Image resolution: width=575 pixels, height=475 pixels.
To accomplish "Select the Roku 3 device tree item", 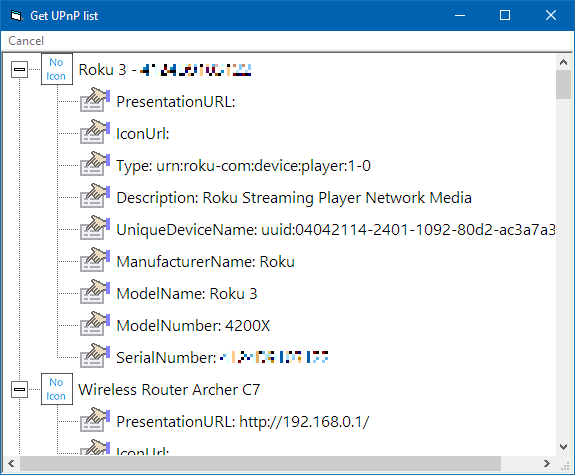I will pos(165,70).
